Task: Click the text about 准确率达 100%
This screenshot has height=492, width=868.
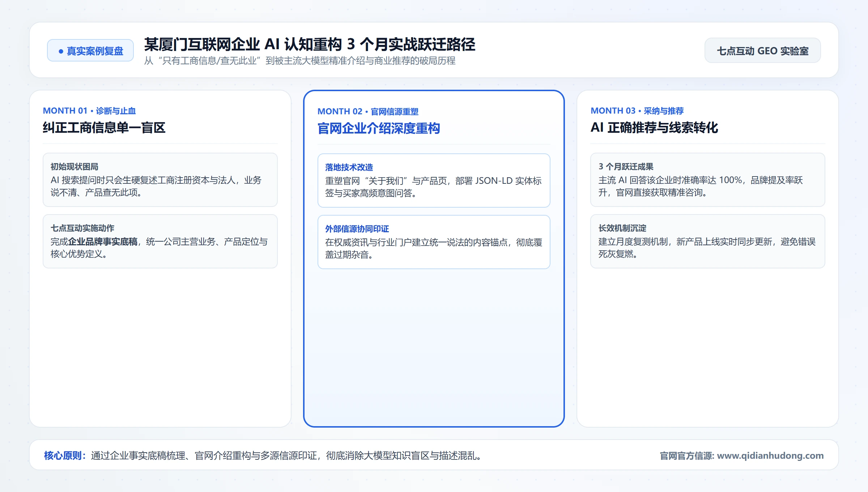Action: (701, 186)
